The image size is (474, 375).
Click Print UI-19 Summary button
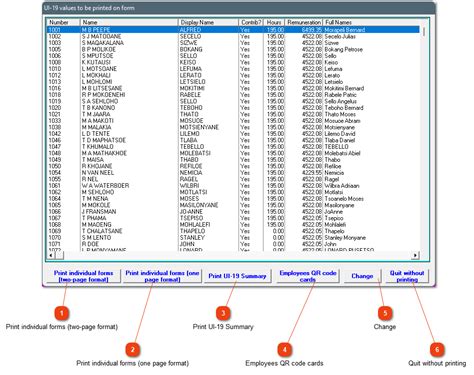point(237,276)
